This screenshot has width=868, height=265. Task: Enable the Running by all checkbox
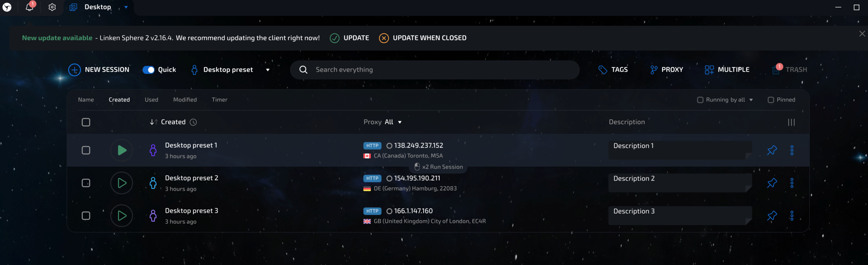coord(700,100)
